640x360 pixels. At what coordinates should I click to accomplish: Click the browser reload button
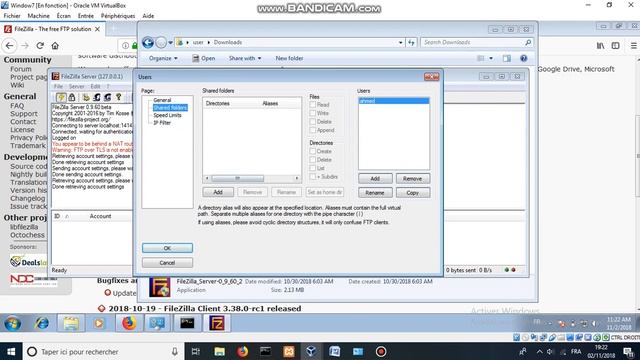pos(40,46)
